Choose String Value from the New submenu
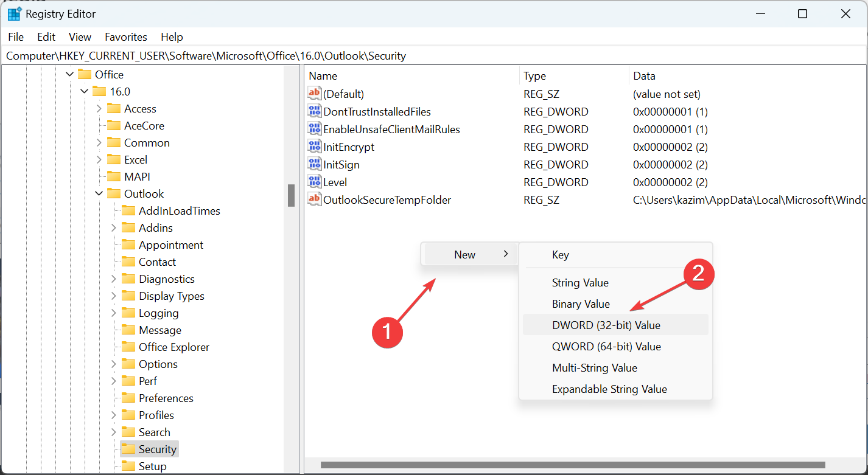 pyautogui.click(x=615, y=282)
